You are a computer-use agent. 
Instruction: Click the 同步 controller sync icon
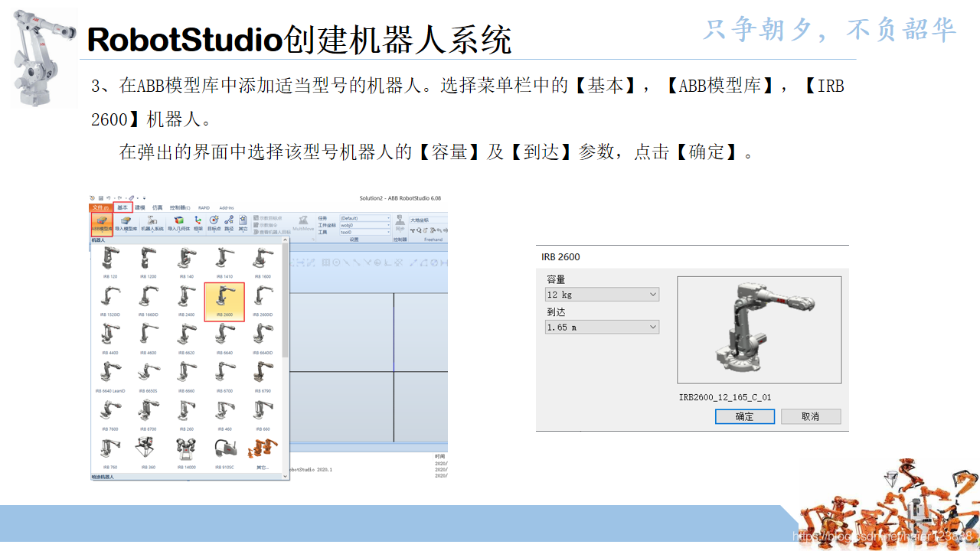[400, 224]
